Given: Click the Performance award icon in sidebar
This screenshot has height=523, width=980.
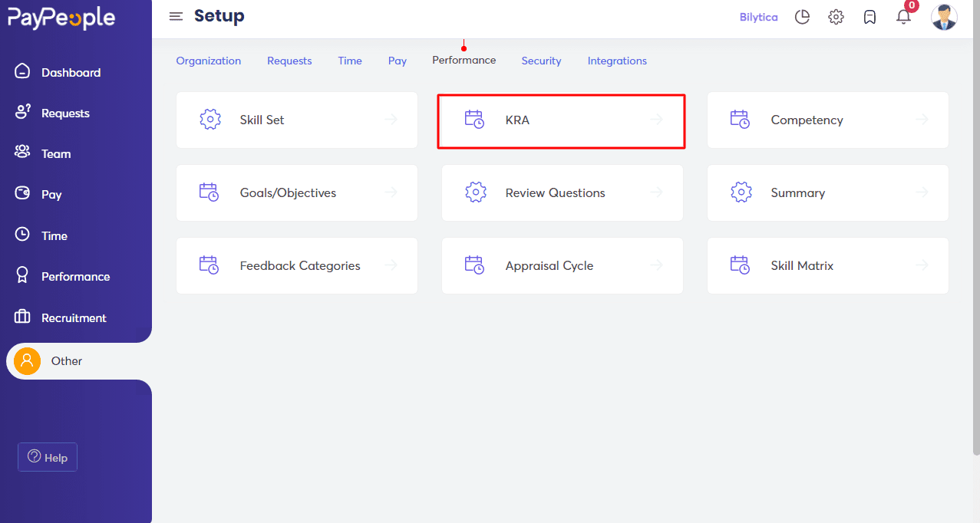Looking at the screenshot, I should [23, 275].
